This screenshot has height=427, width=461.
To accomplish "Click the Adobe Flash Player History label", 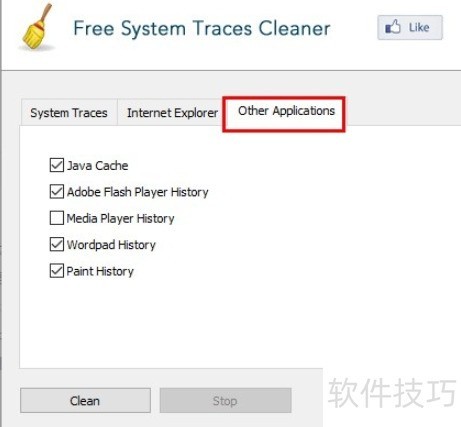I will [x=138, y=192].
